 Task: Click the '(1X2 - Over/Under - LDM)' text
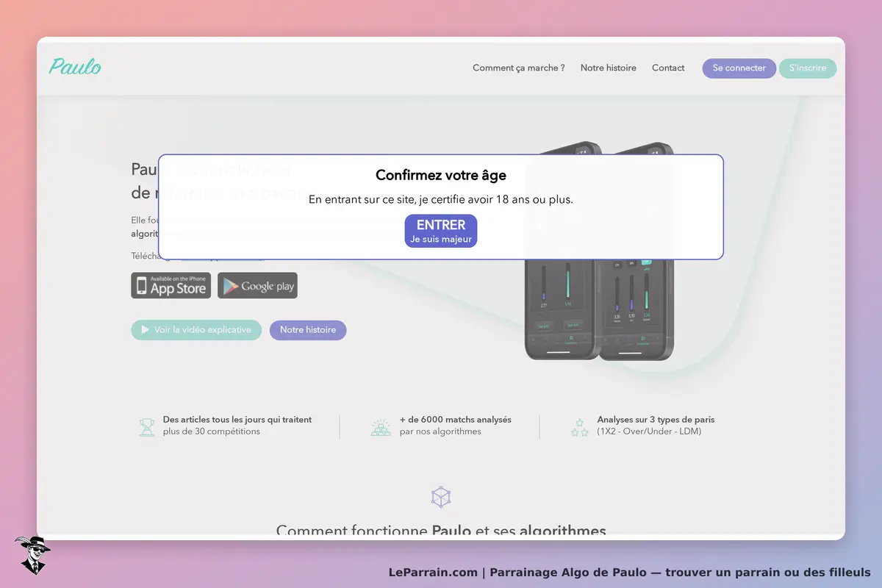point(649,431)
